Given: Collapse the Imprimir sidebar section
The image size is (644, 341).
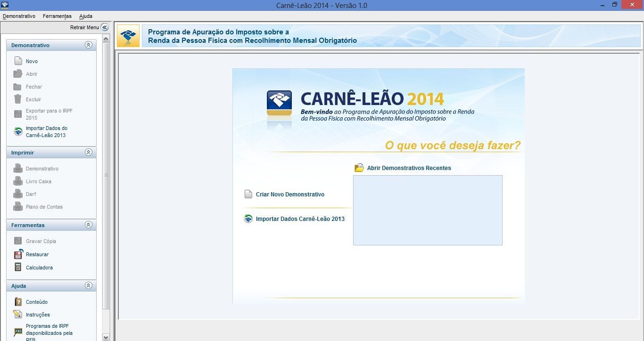Looking at the screenshot, I should [88, 152].
